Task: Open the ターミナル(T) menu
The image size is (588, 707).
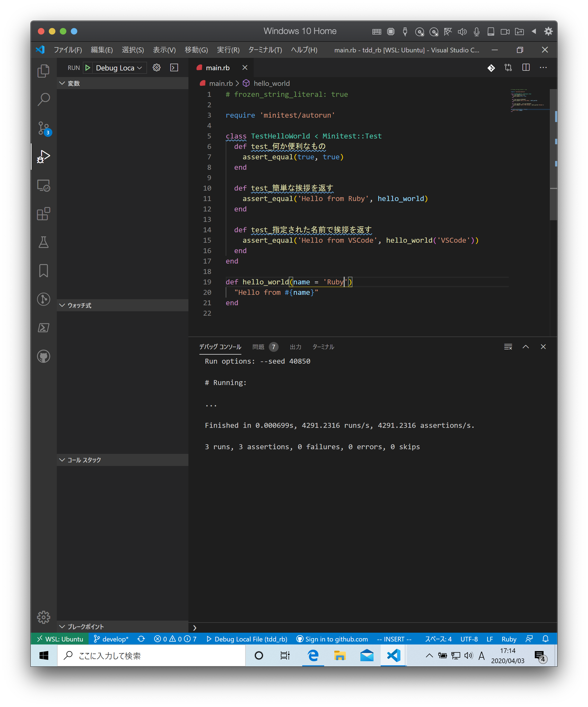Action: tap(265, 50)
